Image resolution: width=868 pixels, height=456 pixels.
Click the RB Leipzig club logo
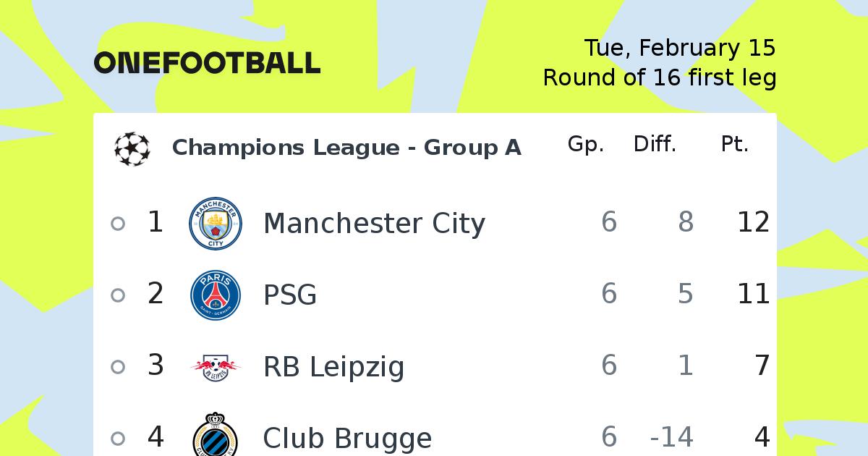tap(216, 367)
